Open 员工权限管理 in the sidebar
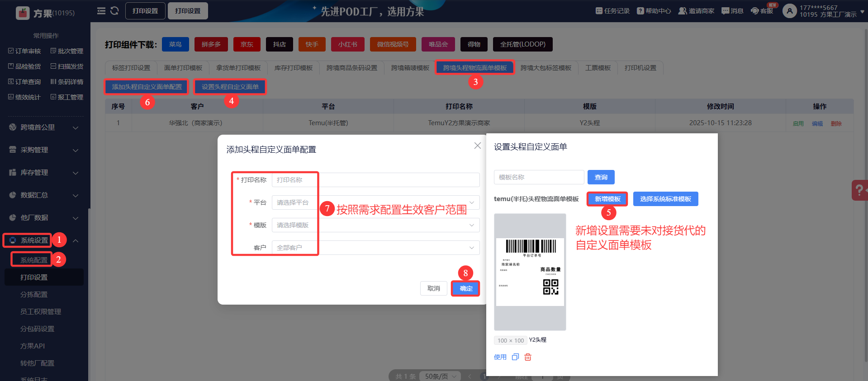Viewport: 868px width, 381px height. coord(41,312)
